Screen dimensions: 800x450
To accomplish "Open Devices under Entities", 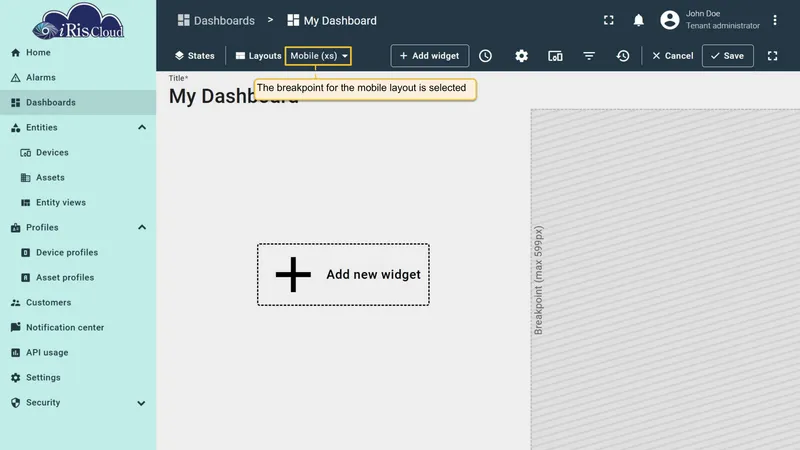I will click(78, 153).
